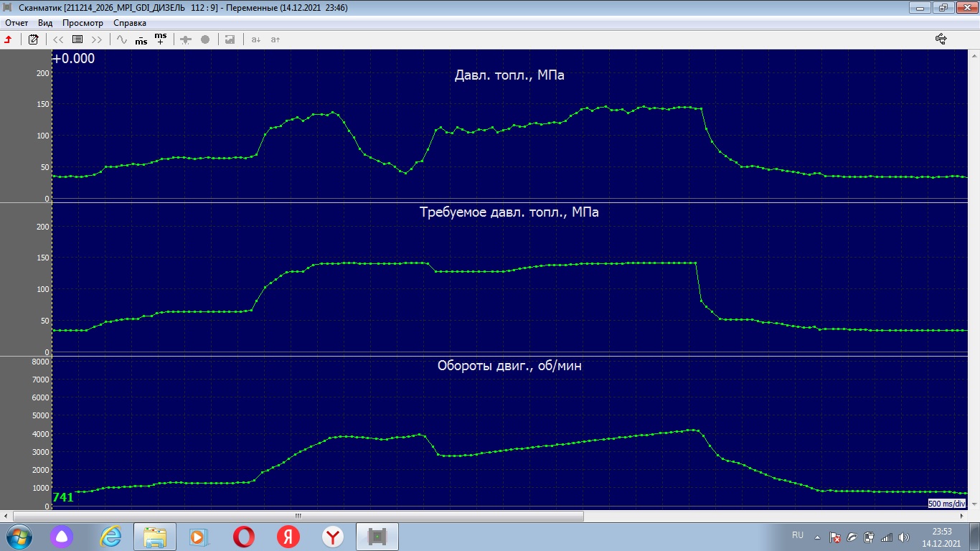Open the Просмотр menu
Viewport: 980px width, 551px height.
[x=83, y=23]
